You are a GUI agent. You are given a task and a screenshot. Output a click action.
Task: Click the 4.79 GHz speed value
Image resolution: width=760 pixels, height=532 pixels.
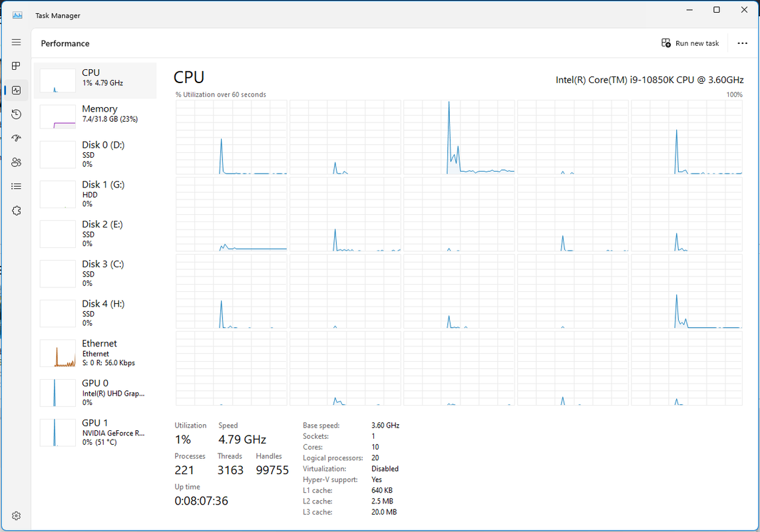242,440
